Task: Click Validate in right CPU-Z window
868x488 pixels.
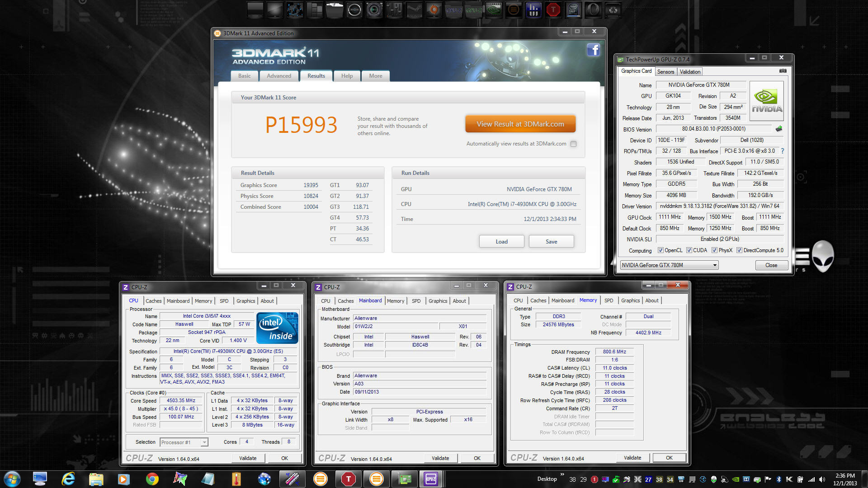Action: pos(632,458)
